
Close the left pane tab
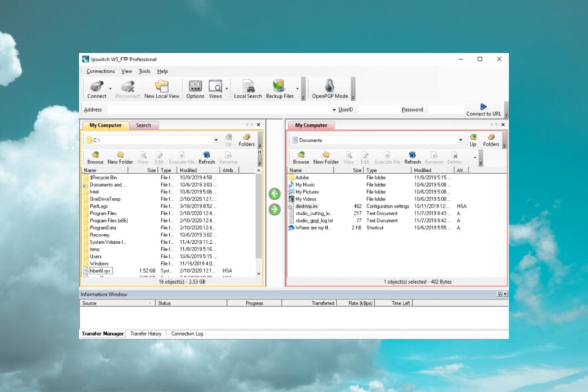(x=258, y=125)
